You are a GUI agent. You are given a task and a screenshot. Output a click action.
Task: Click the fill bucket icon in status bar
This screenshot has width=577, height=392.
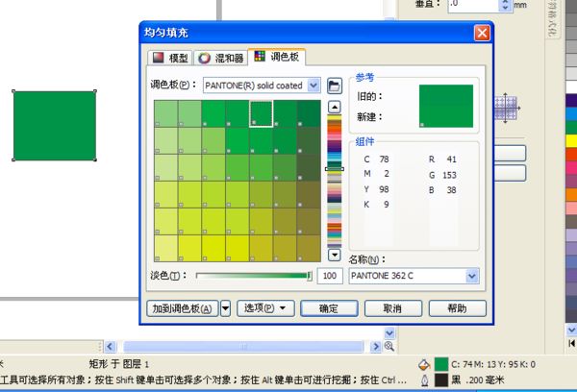point(424,365)
